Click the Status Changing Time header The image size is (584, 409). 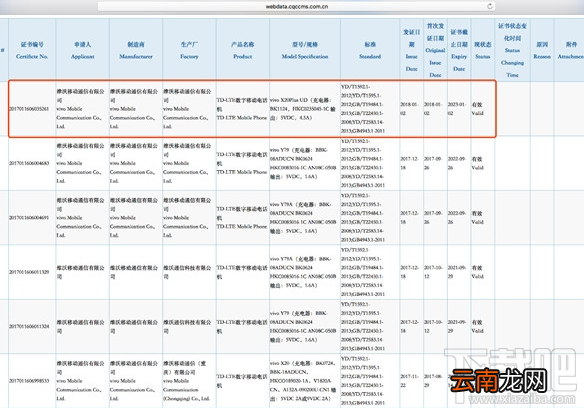pyautogui.click(x=512, y=50)
